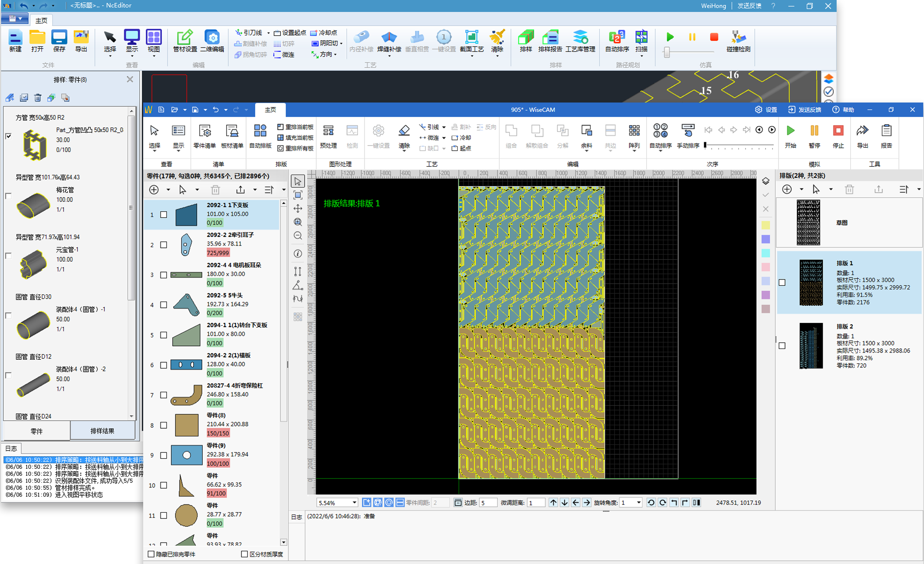Click zoom-in magnifier in canvas sidebar
Image resolution: width=924 pixels, height=564 pixels.
tap(298, 222)
